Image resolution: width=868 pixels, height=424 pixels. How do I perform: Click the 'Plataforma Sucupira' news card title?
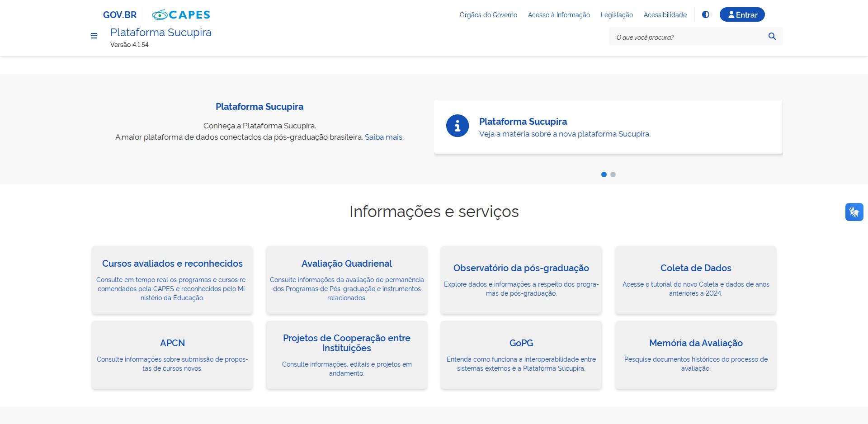[x=523, y=122]
